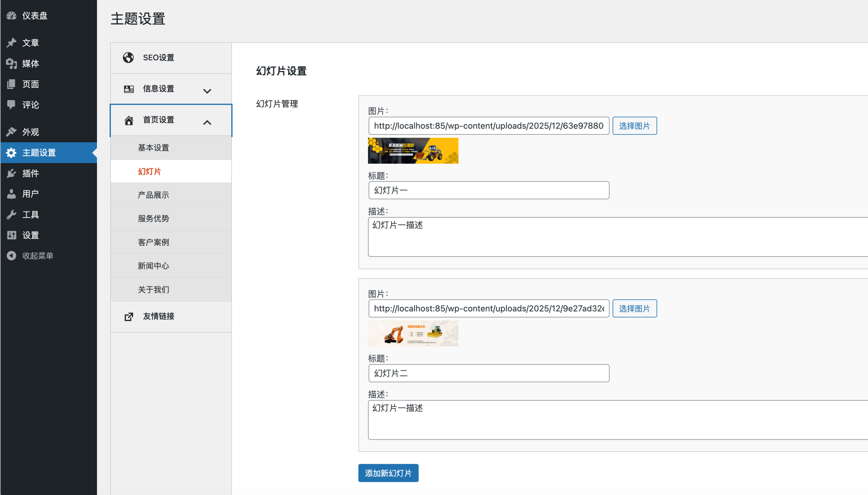Open 媒体 library via its icon
The height and width of the screenshot is (495, 868).
click(12, 63)
